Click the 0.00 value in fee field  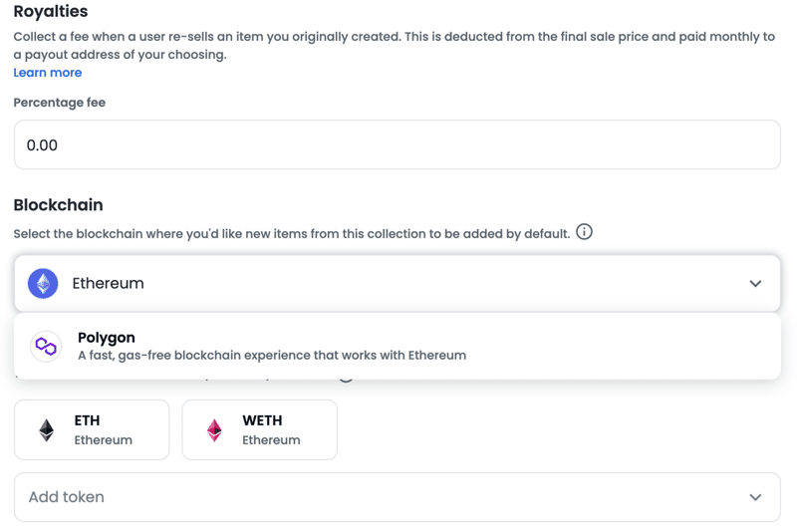(42, 145)
